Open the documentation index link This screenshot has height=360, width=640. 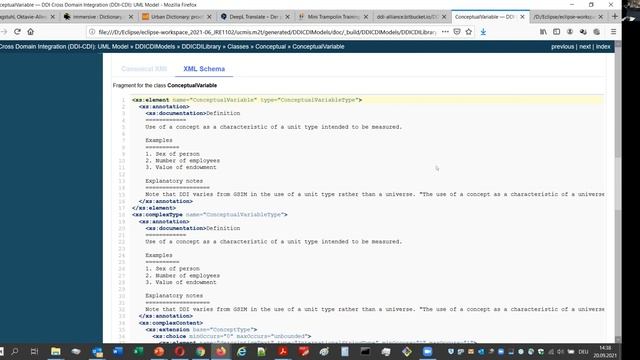click(603, 47)
